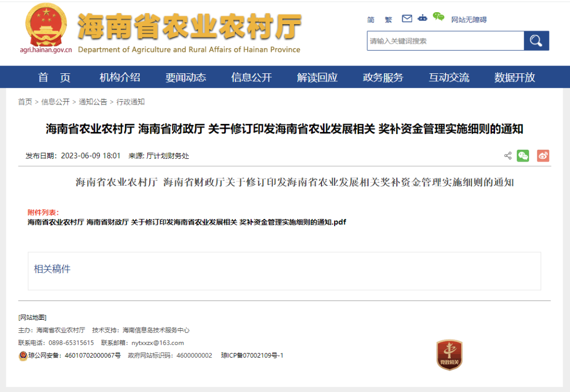This screenshot has height=392, width=570.
Task: Click 政府网站标识码 4600000002 text
Action: 170,355
